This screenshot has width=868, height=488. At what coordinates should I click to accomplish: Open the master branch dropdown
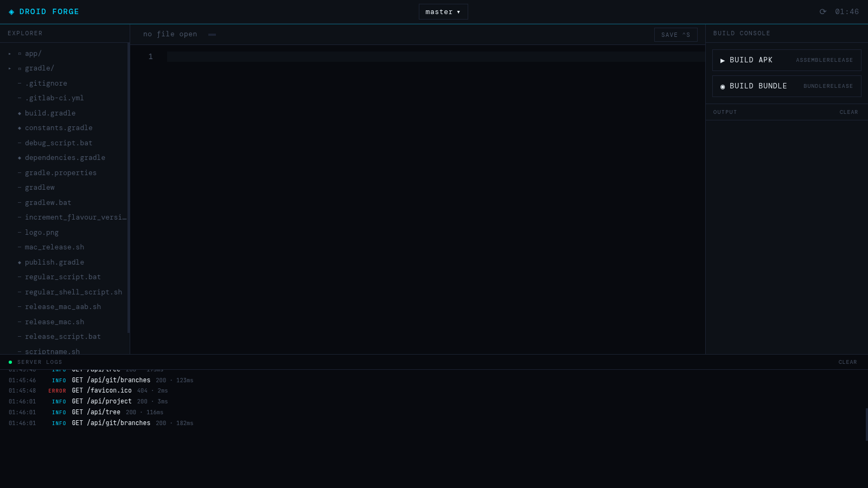[443, 11]
